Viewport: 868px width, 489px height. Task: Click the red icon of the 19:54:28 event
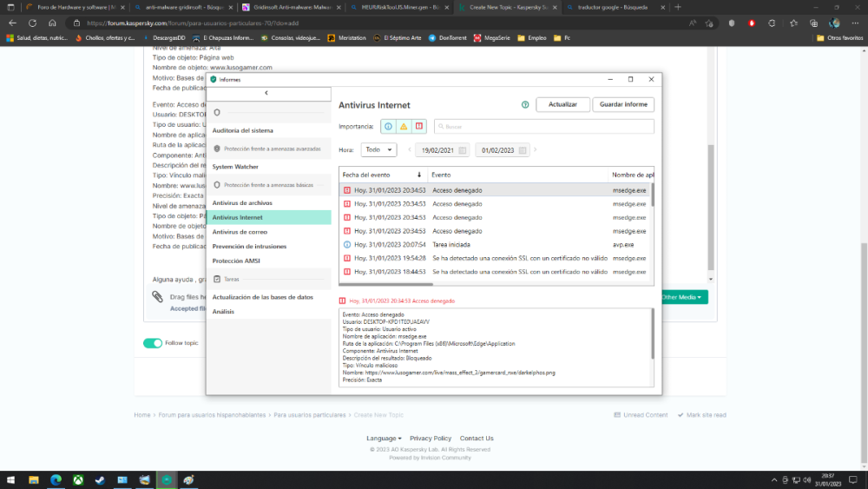click(x=347, y=258)
